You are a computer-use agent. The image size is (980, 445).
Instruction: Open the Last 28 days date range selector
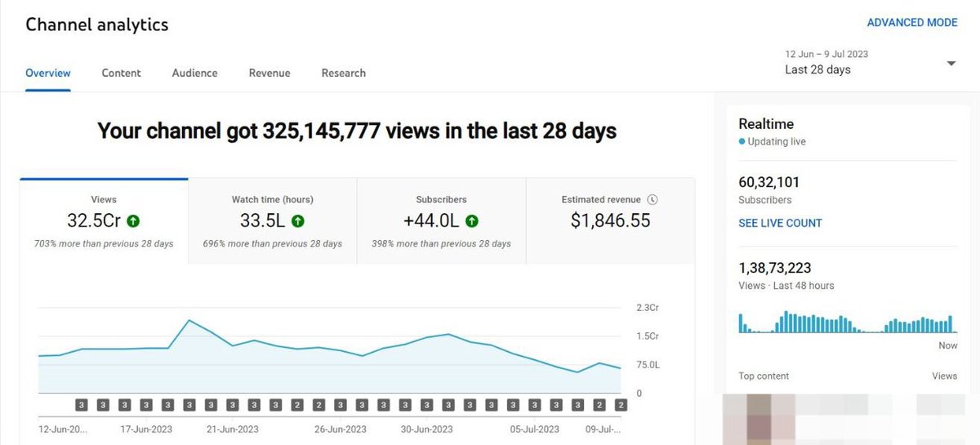870,63
